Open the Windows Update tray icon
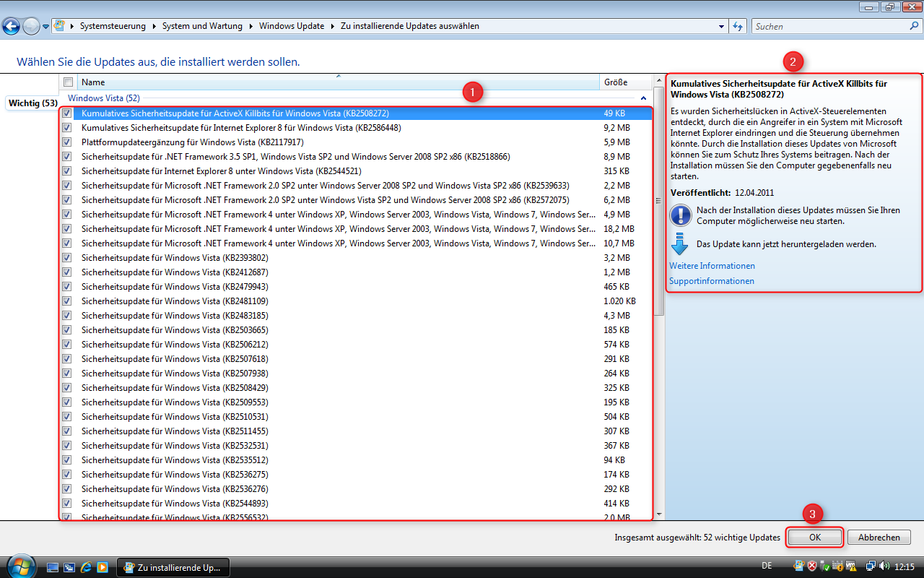Image resolution: width=924 pixels, height=578 pixels. pos(798,567)
